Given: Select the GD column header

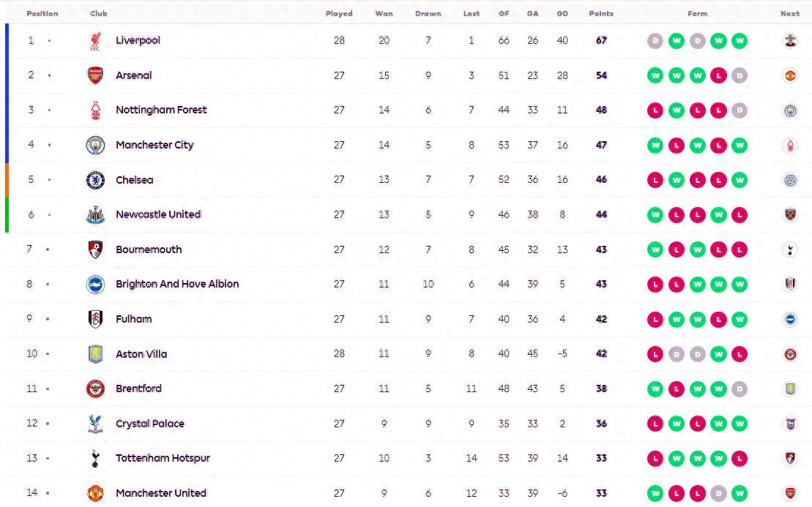Looking at the screenshot, I should pyautogui.click(x=562, y=13).
